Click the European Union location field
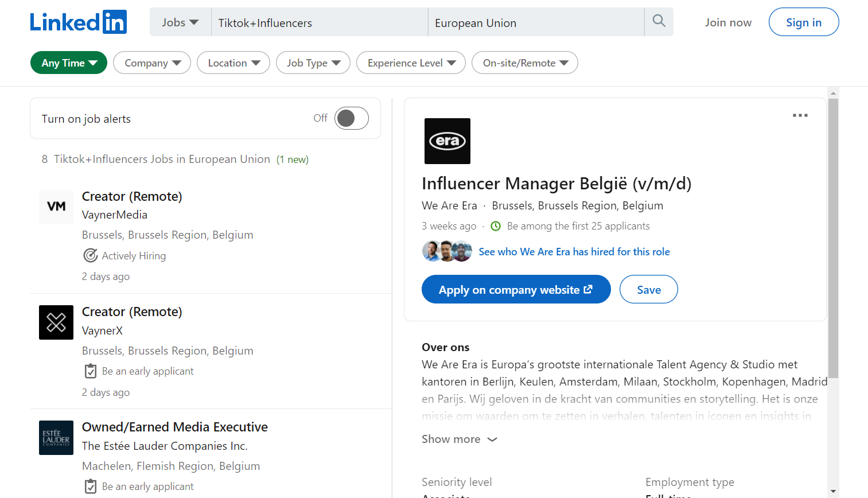Viewport: 868px width, 498px height. coord(536,22)
